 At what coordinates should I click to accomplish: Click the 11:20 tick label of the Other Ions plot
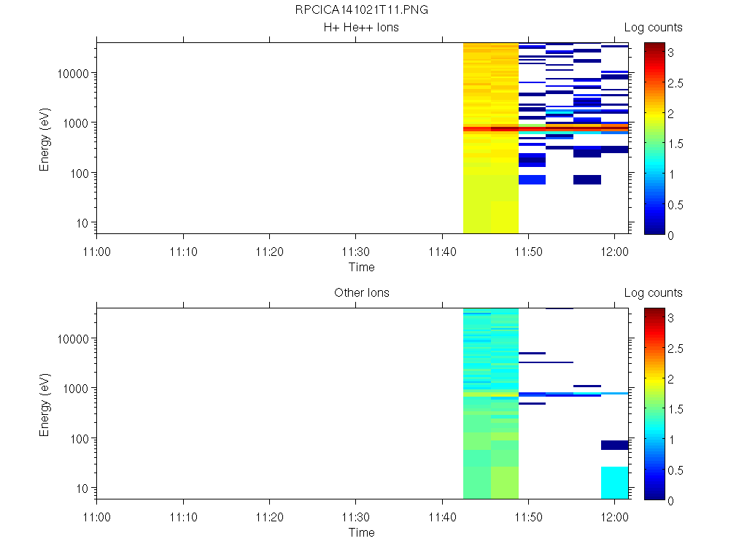[x=270, y=517]
